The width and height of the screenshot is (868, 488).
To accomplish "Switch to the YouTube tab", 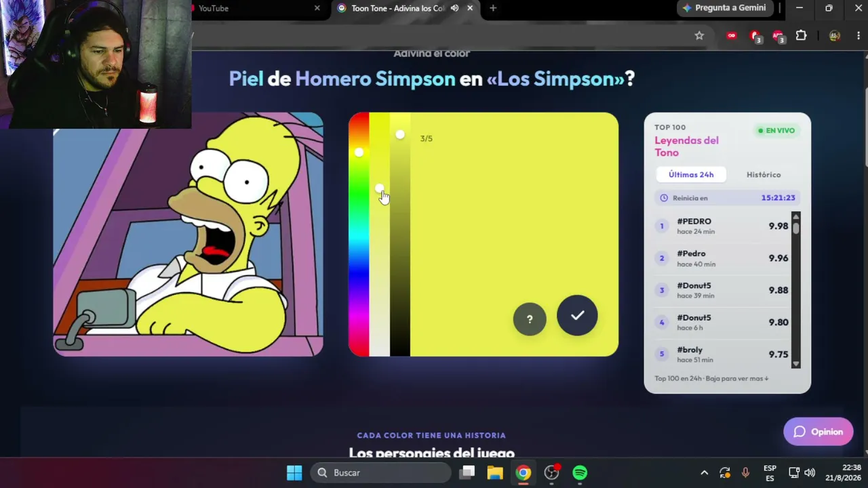I will [x=258, y=8].
